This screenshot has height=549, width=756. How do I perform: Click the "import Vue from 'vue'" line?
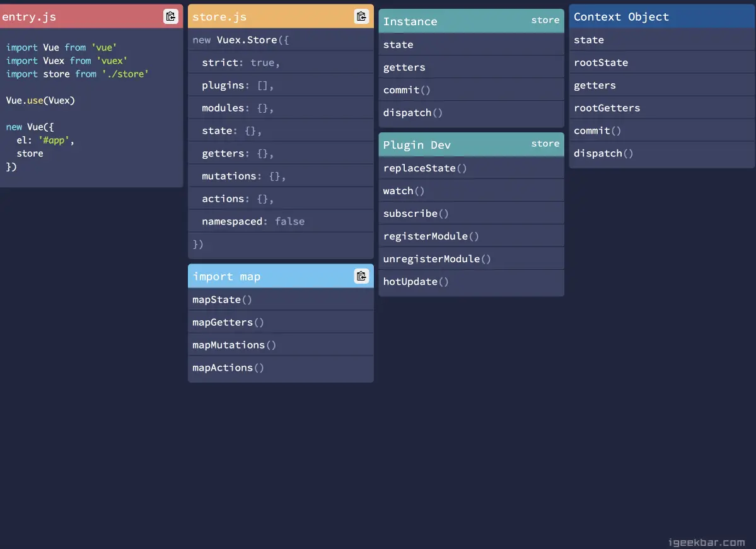(x=61, y=47)
